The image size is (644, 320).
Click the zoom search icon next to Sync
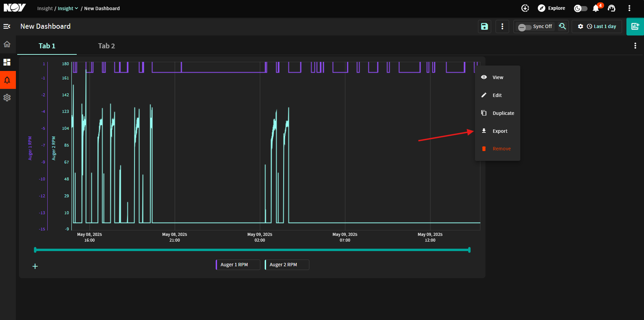[x=562, y=26]
